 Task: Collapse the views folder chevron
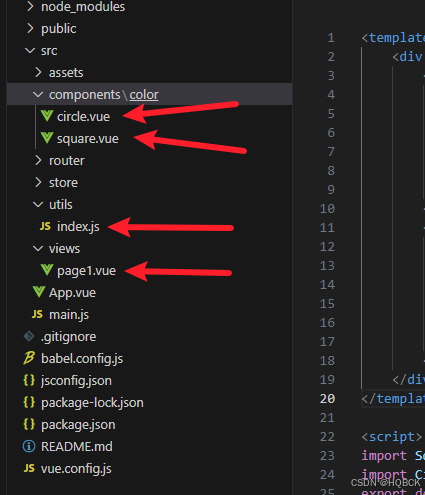click(38, 248)
